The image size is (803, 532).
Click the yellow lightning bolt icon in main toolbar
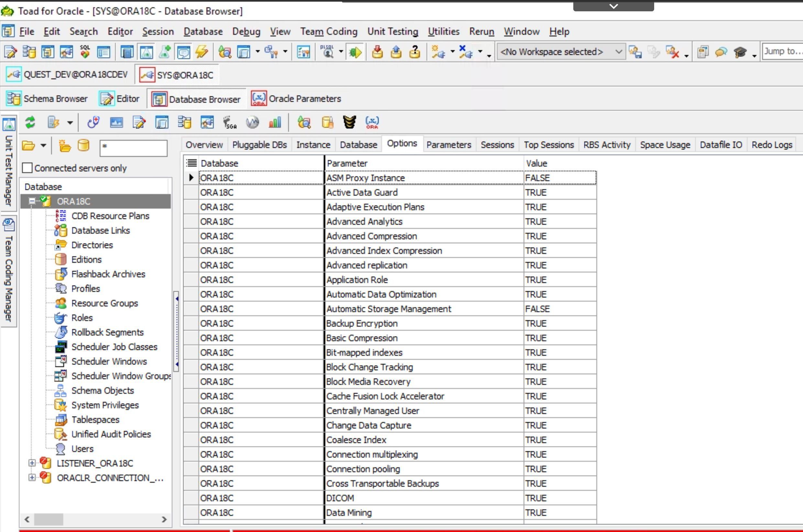tap(202, 52)
